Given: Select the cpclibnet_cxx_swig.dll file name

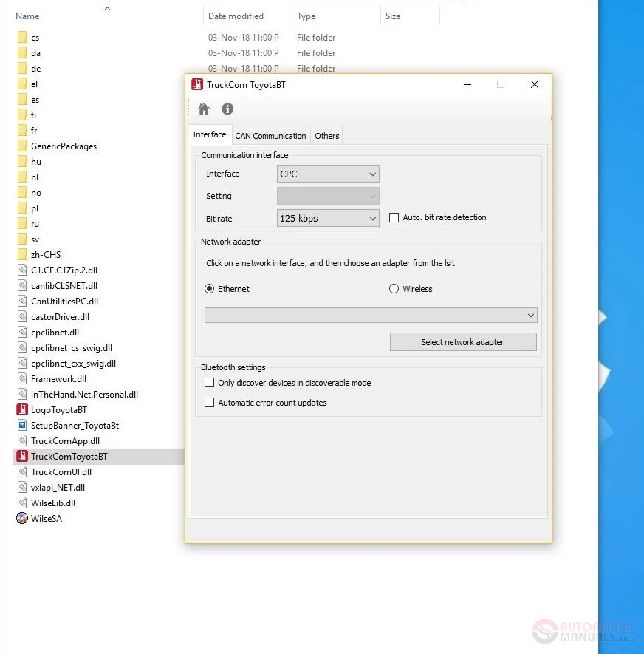Looking at the screenshot, I should [73, 364].
